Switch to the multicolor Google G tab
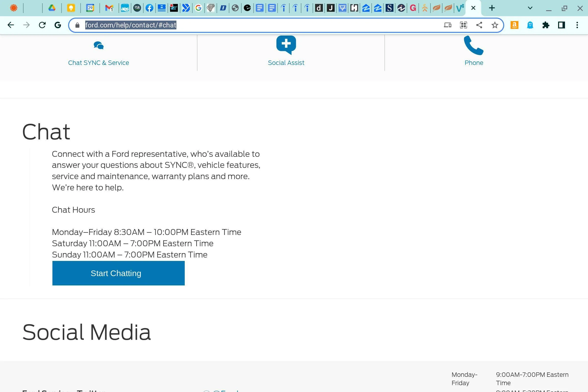The height and width of the screenshot is (392, 588). [198, 8]
